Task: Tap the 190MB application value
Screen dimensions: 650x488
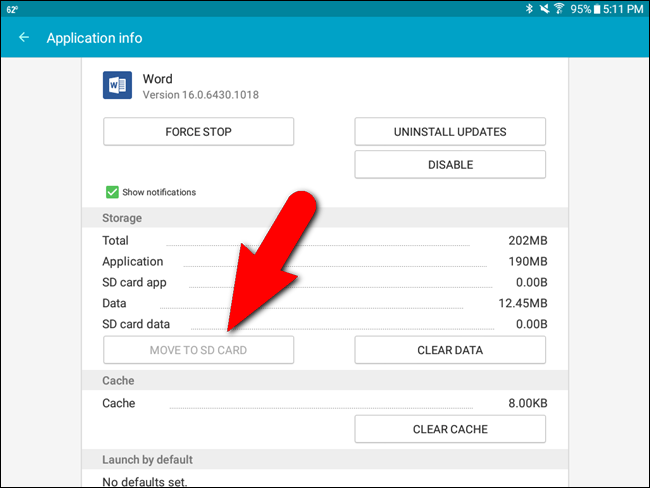Action: click(528, 262)
